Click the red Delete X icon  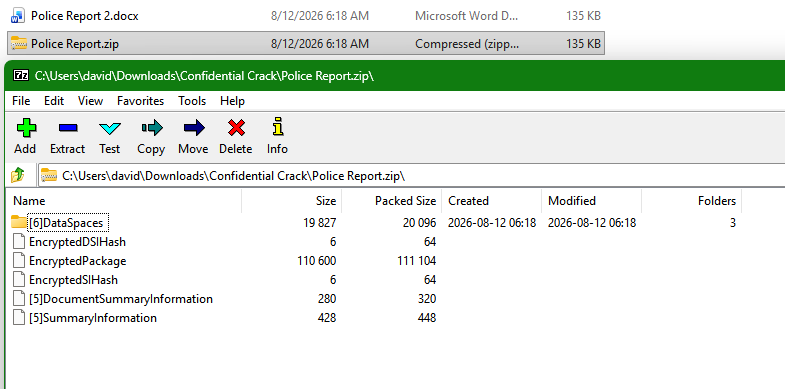pyautogui.click(x=236, y=128)
